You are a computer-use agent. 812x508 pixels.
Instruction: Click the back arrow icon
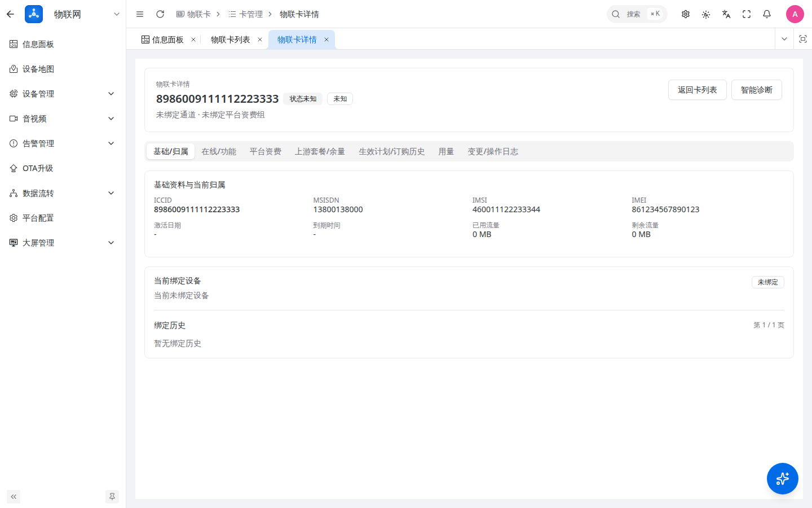[x=10, y=14]
